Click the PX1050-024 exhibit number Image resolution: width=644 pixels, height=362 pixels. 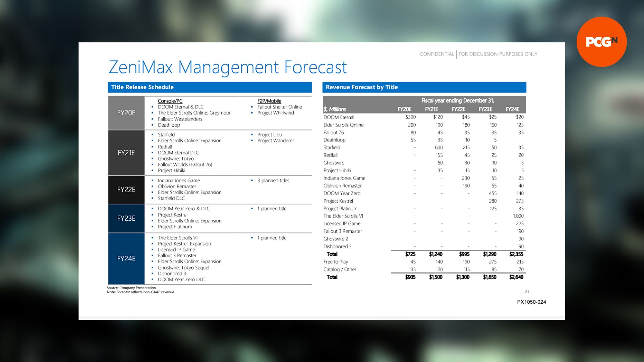coord(531,302)
